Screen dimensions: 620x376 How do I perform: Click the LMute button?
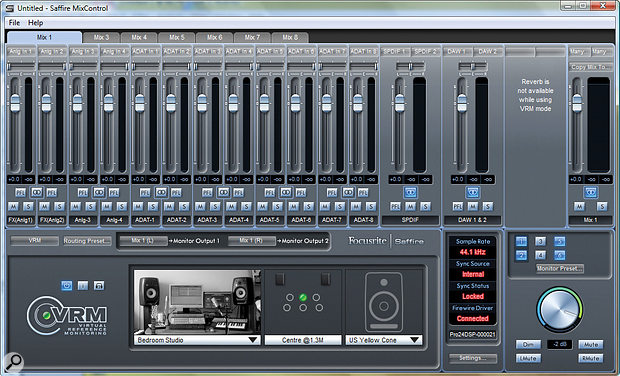528,358
